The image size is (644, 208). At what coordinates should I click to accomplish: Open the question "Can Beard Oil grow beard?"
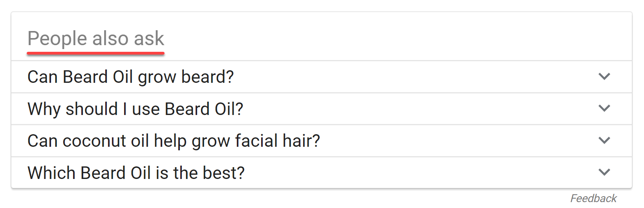[x=130, y=77]
